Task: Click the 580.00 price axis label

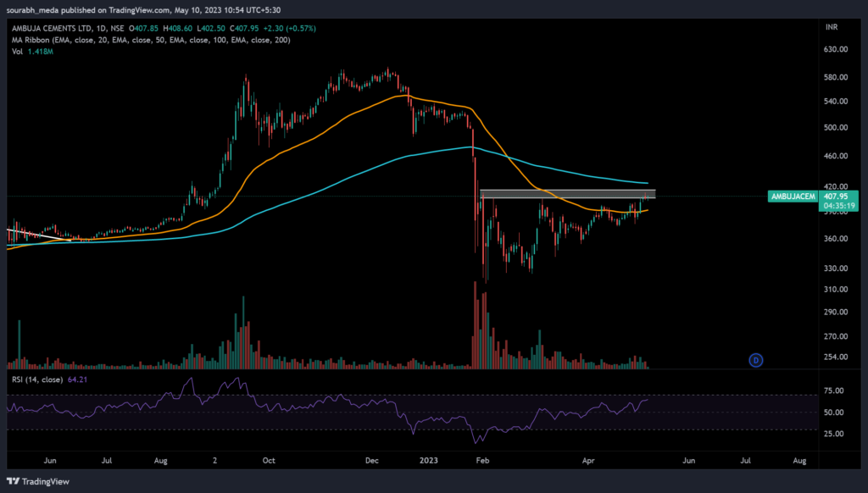Action: point(836,77)
